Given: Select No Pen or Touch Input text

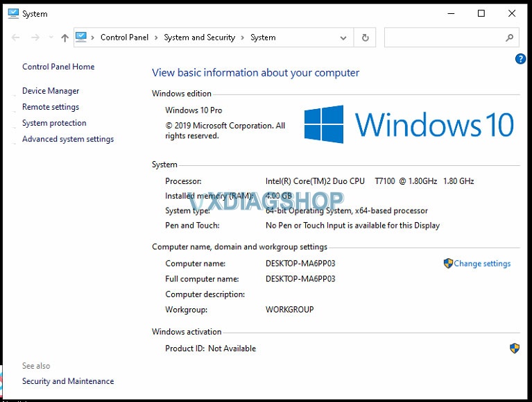Looking at the screenshot, I should (x=352, y=226).
